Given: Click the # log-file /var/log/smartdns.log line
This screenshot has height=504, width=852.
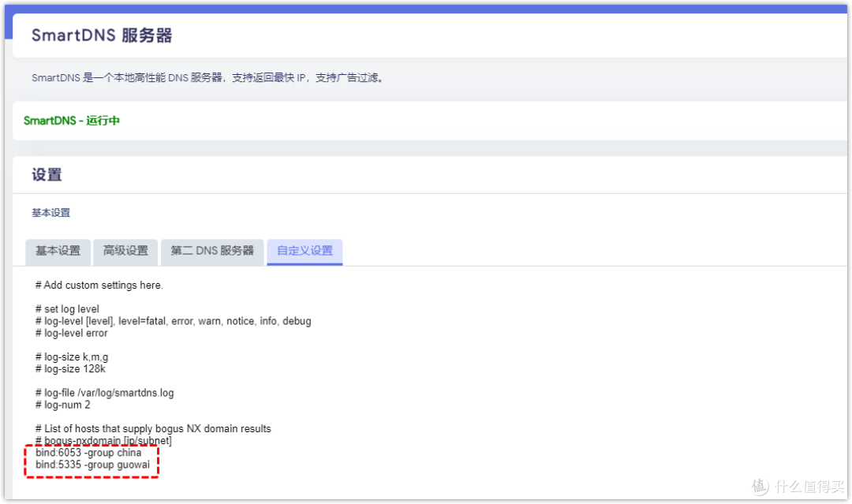Looking at the screenshot, I should coord(105,392).
